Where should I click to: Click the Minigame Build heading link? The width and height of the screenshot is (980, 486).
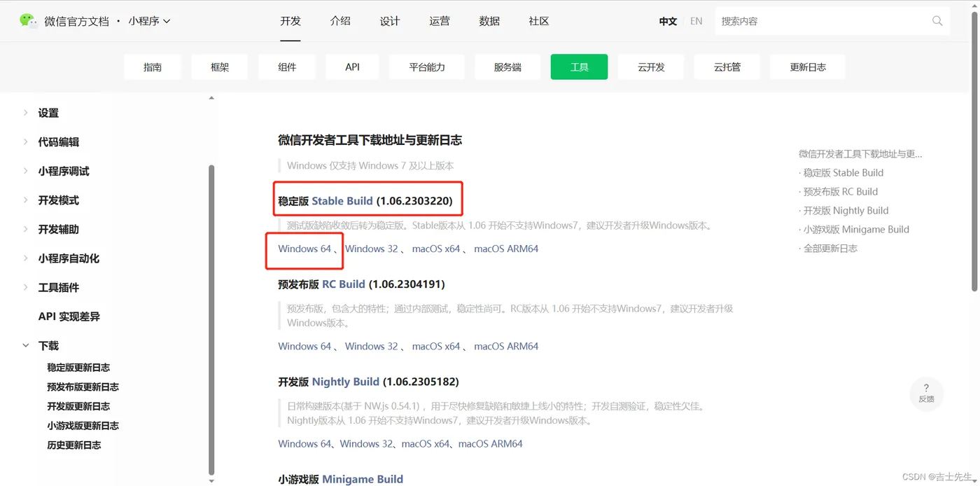[363, 479]
